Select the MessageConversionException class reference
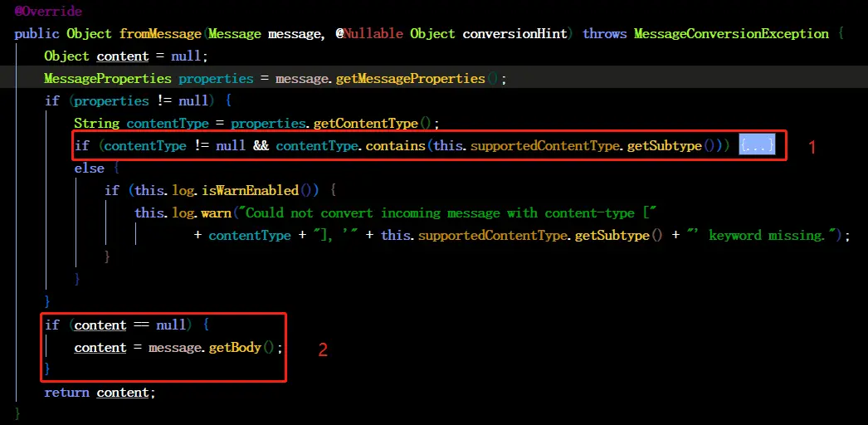This screenshot has width=868, height=425. point(731,34)
